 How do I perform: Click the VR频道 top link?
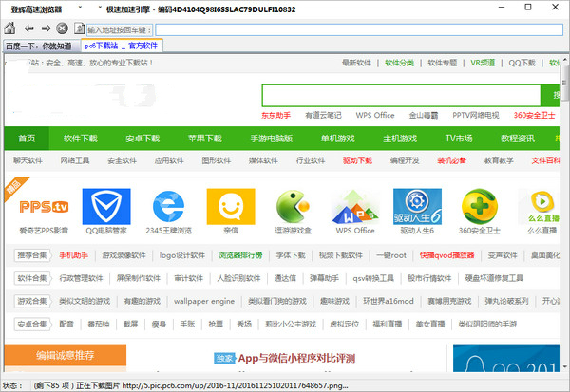pyautogui.click(x=483, y=63)
